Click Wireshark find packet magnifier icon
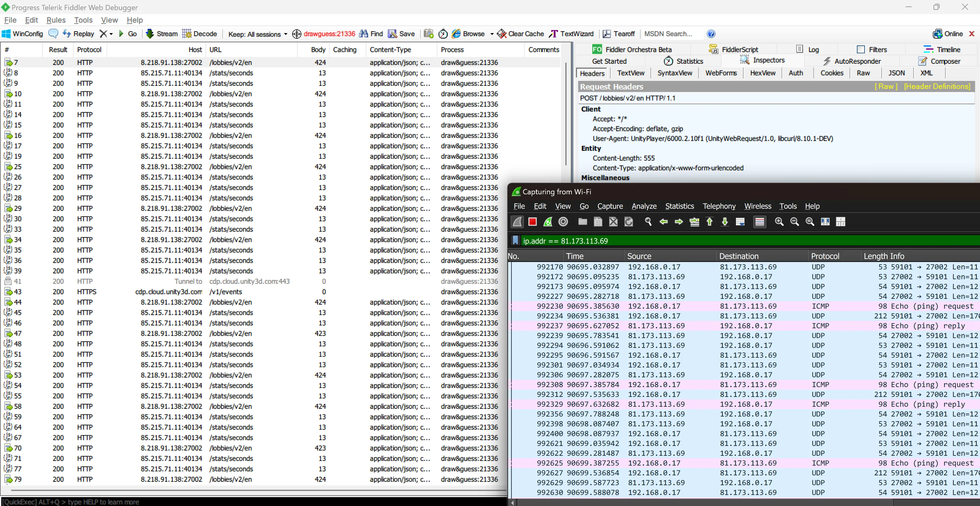This screenshot has height=506, width=980. pyautogui.click(x=648, y=222)
